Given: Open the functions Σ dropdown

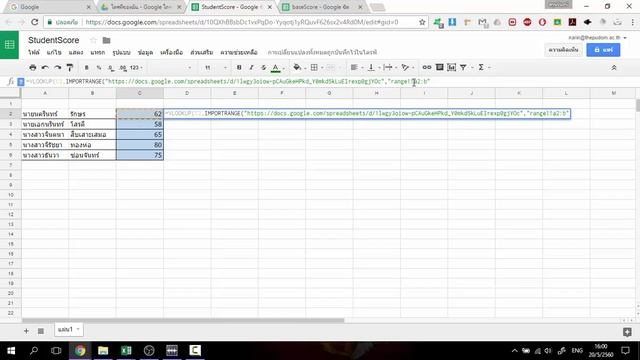Looking at the screenshot, I should pyautogui.click(x=483, y=67).
